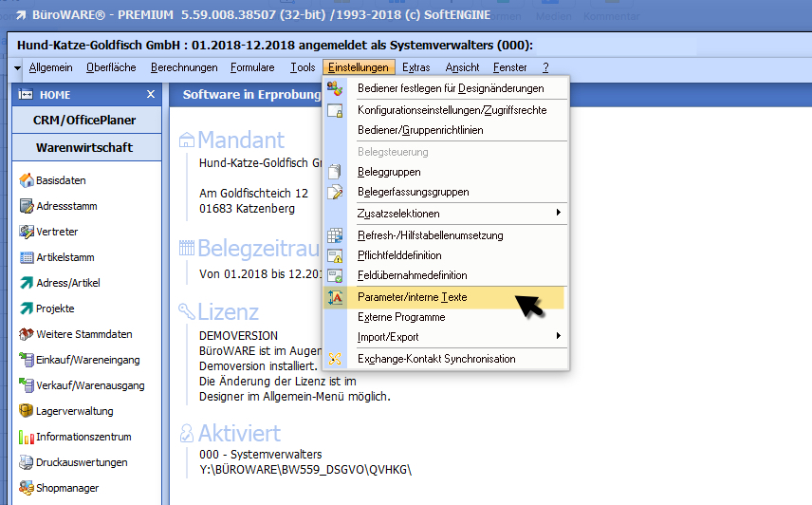
Task: Close the HOME sidebar panel
Action: tap(150, 95)
